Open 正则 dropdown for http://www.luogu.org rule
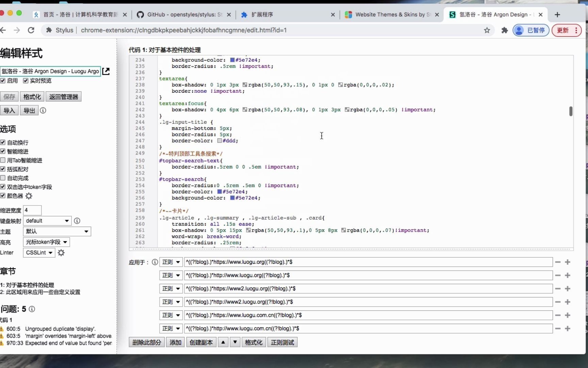 click(171, 275)
